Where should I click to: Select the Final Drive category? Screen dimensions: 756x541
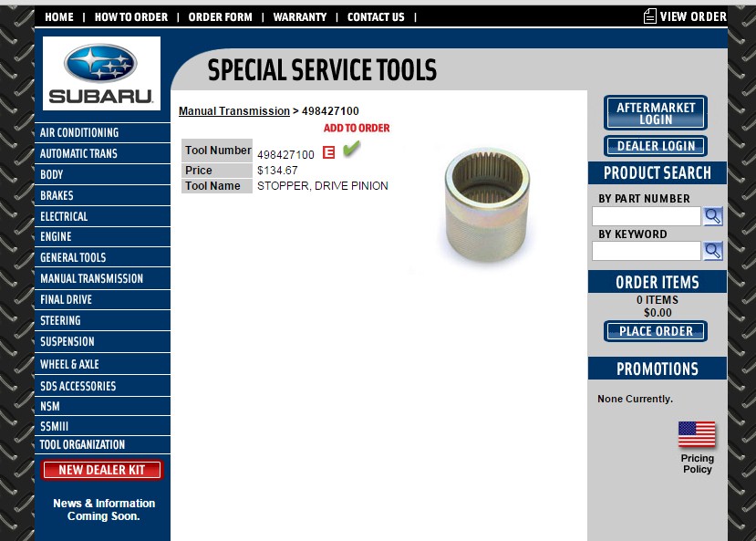click(102, 299)
